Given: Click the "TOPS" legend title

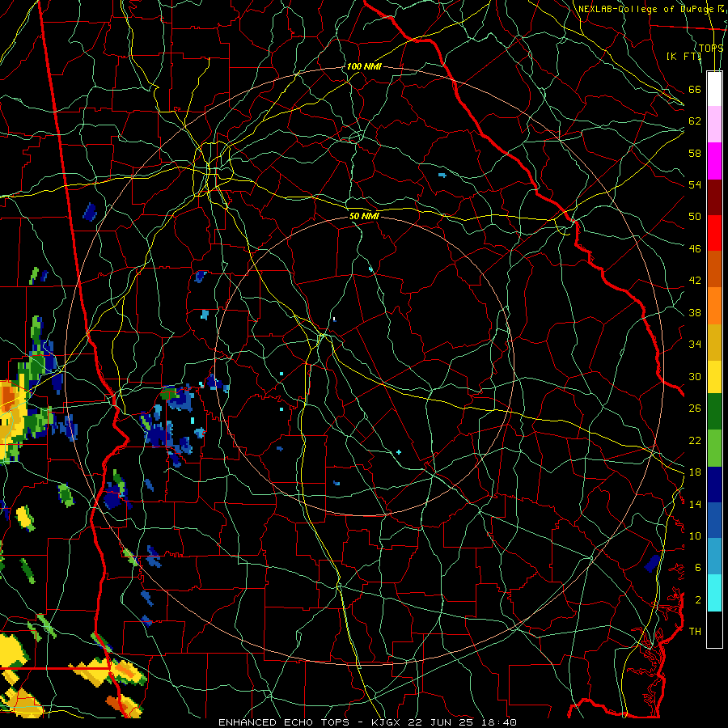Looking at the screenshot, I should tap(711, 49).
